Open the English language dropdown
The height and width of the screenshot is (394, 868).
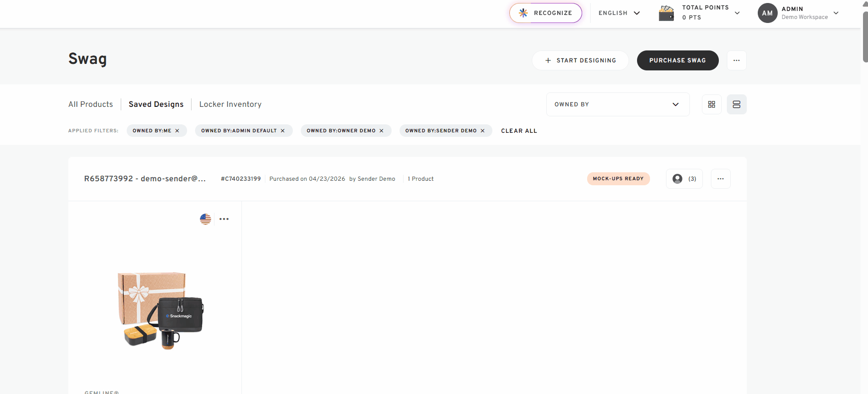tap(619, 13)
